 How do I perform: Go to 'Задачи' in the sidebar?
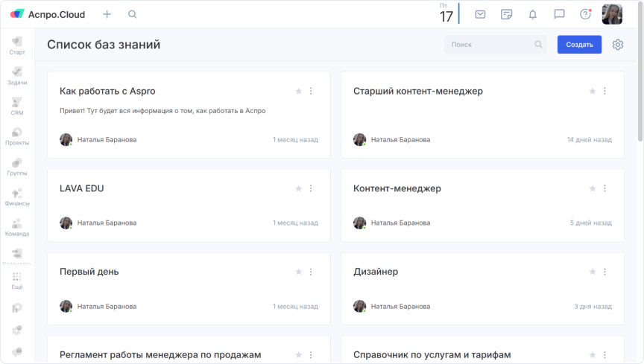(x=17, y=76)
